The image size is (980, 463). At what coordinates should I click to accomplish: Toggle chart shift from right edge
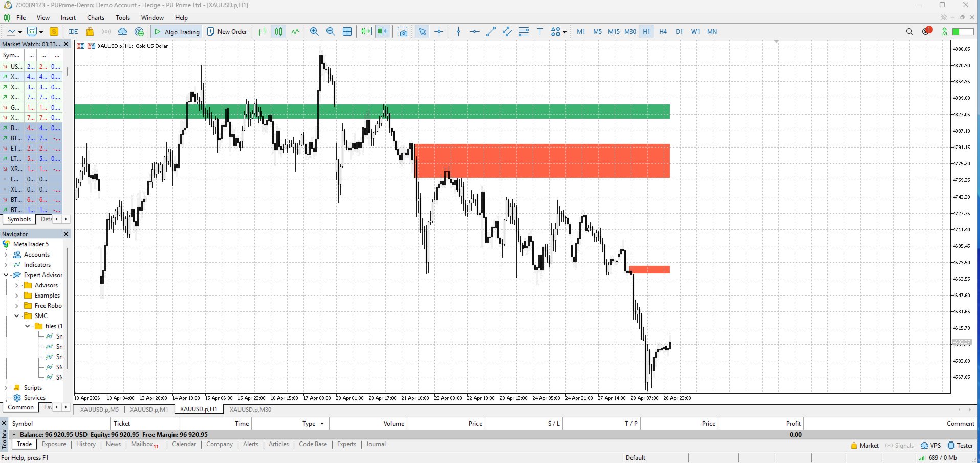[383, 32]
